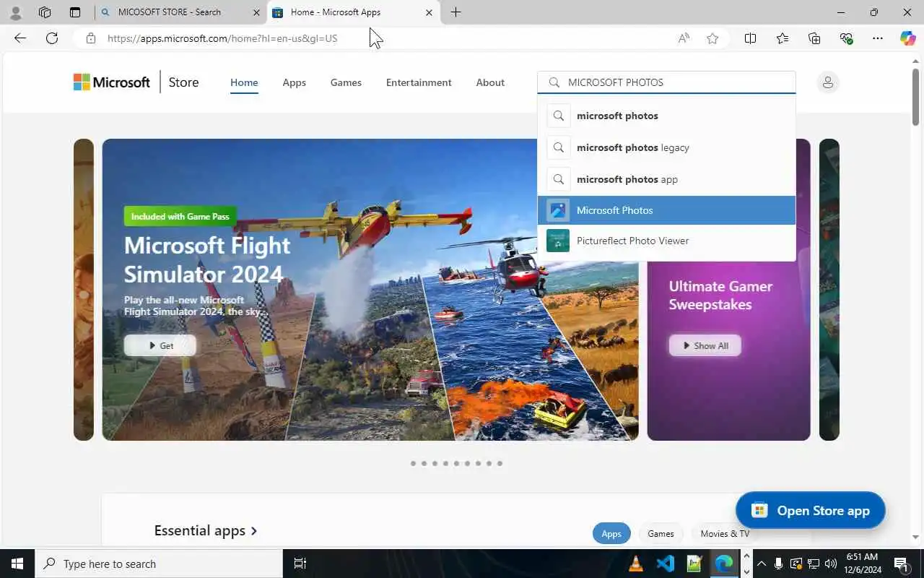Image resolution: width=924 pixels, height=578 pixels.
Task: Select the Movies & TV filter pill
Action: (x=725, y=533)
